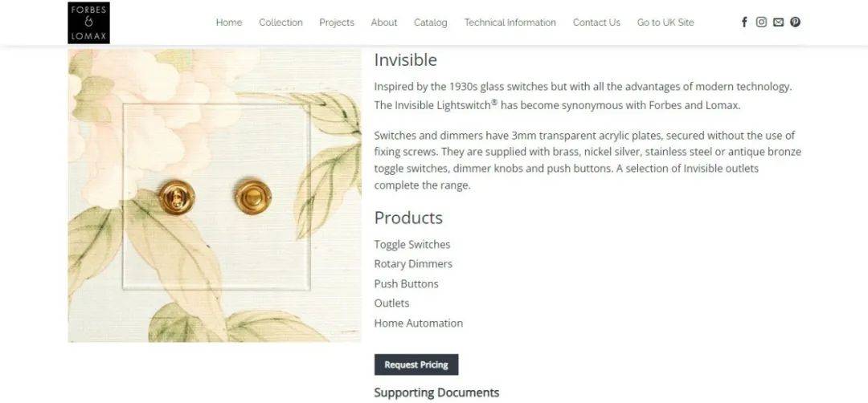This screenshot has height=403, width=868.
Task: Open the Toggle Switches product link
Action: pyautogui.click(x=412, y=244)
